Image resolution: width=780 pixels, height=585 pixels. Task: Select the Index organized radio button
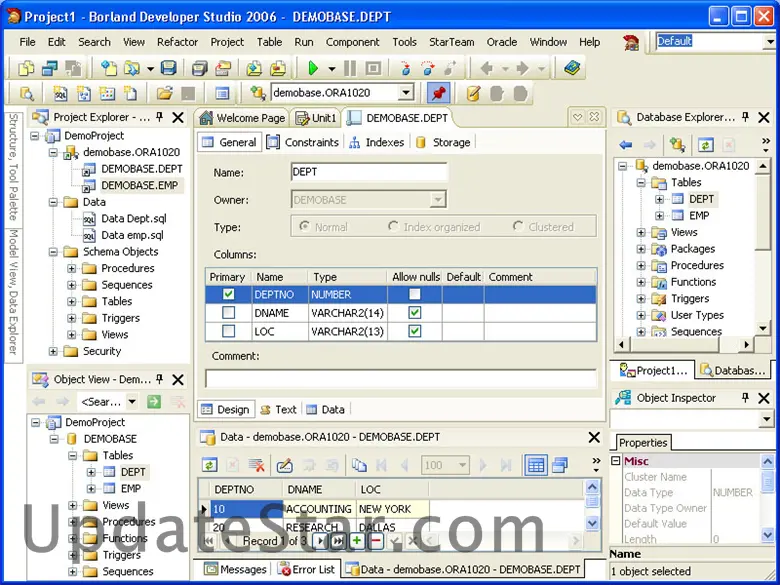coord(393,226)
